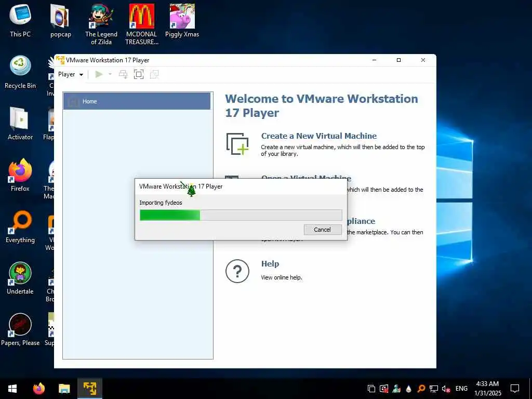Screen dimensions: 532x399
Task: Click the Everything tray icon
Action: click(421, 389)
